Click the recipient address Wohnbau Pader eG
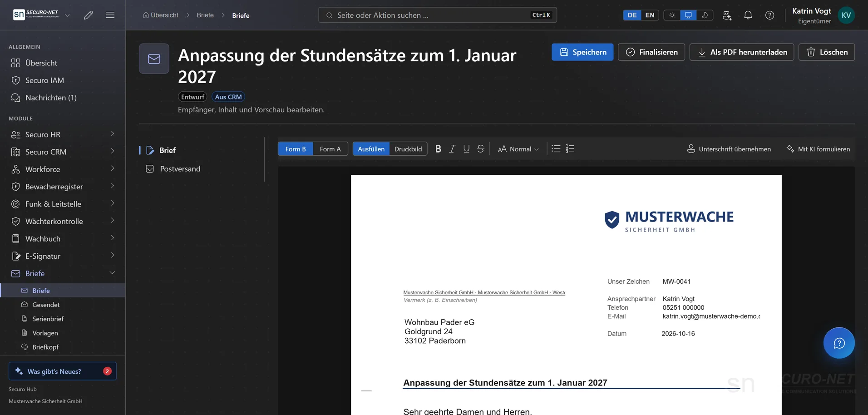 pyautogui.click(x=439, y=322)
